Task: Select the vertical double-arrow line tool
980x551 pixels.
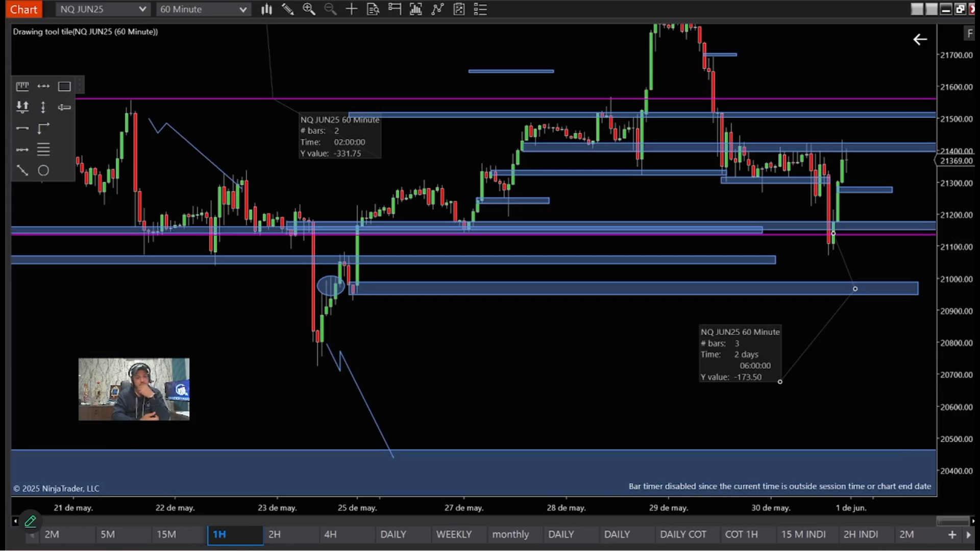Action: (x=43, y=107)
